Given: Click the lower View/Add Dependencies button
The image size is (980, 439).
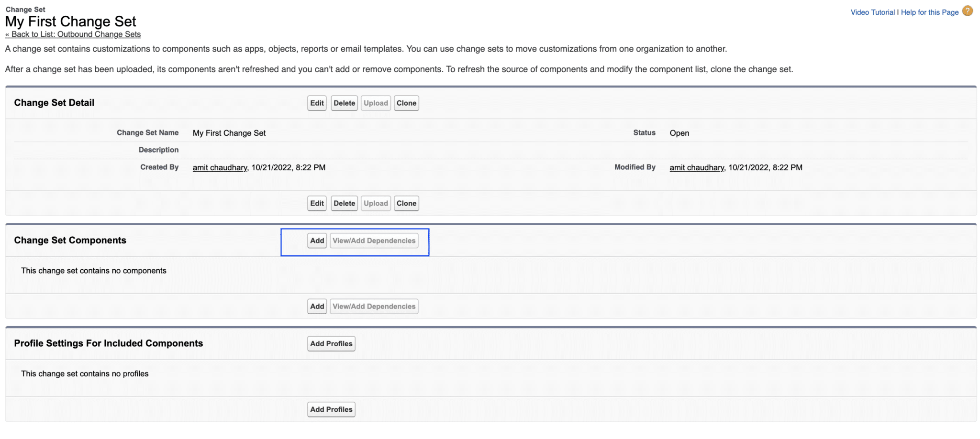Looking at the screenshot, I should [374, 306].
